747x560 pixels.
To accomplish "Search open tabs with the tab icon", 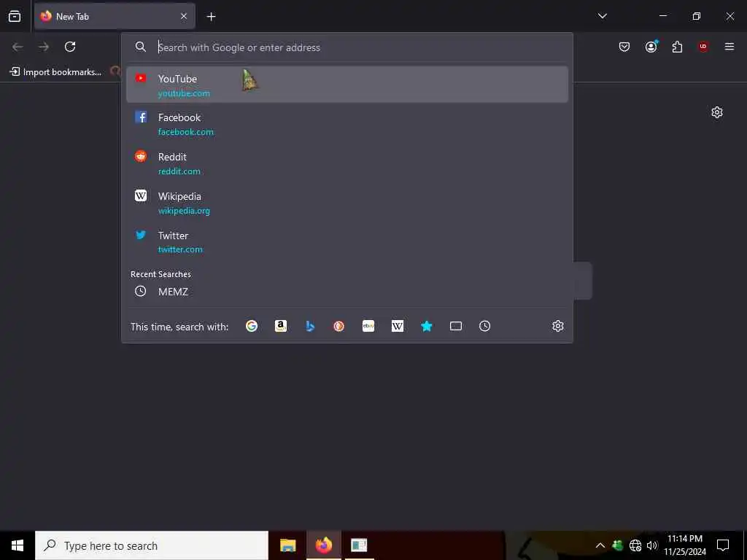I will pos(455,326).
